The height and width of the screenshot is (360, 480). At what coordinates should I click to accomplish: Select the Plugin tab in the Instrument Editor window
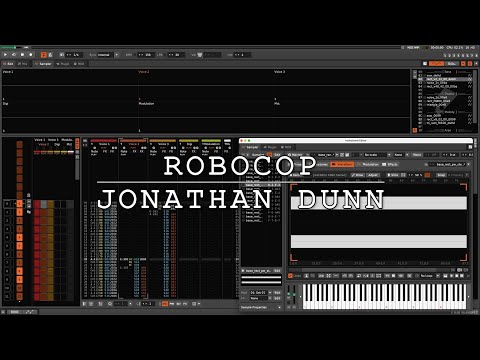click(x=270, y=147)
